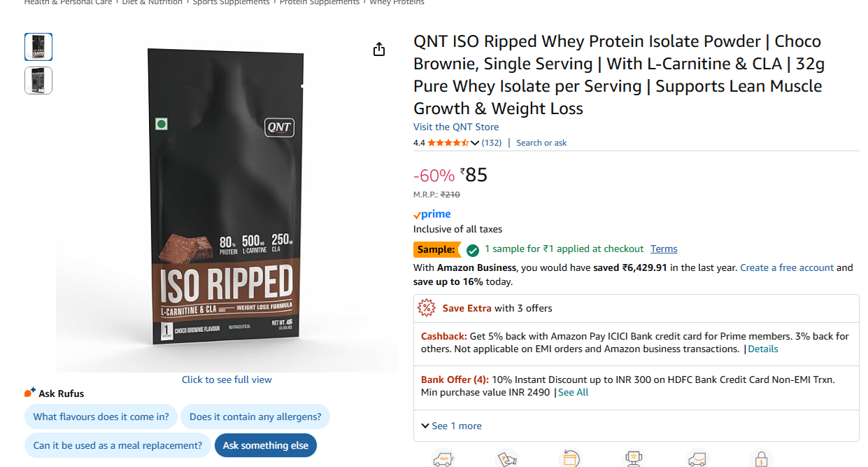Screen dimensions: 868x467
Task: Click the Save Extra percent badge icon
Action: coord(426,308)
